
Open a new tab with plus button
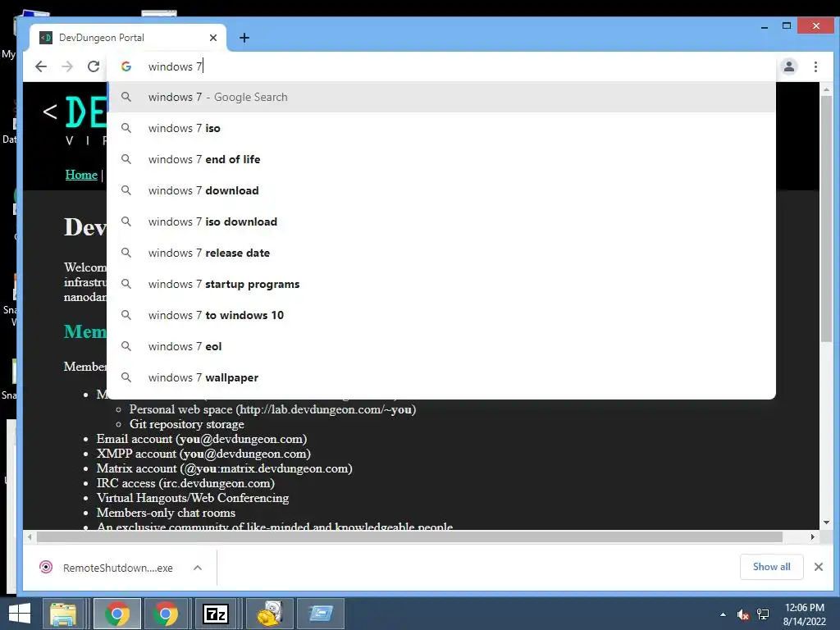tap(244, 38)
